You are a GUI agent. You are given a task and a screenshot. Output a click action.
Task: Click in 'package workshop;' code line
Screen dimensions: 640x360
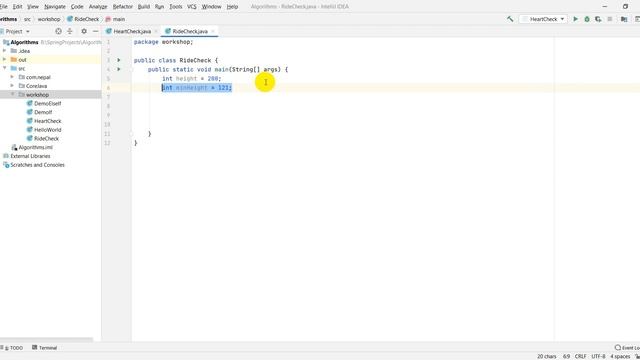[163, 42]
